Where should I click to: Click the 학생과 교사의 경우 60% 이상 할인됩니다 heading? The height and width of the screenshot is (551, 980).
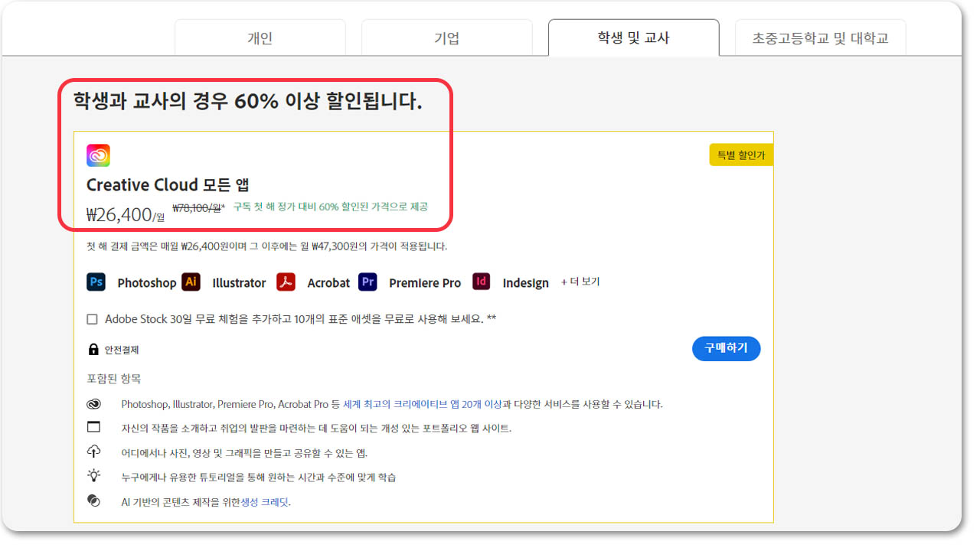click(247, 101)
